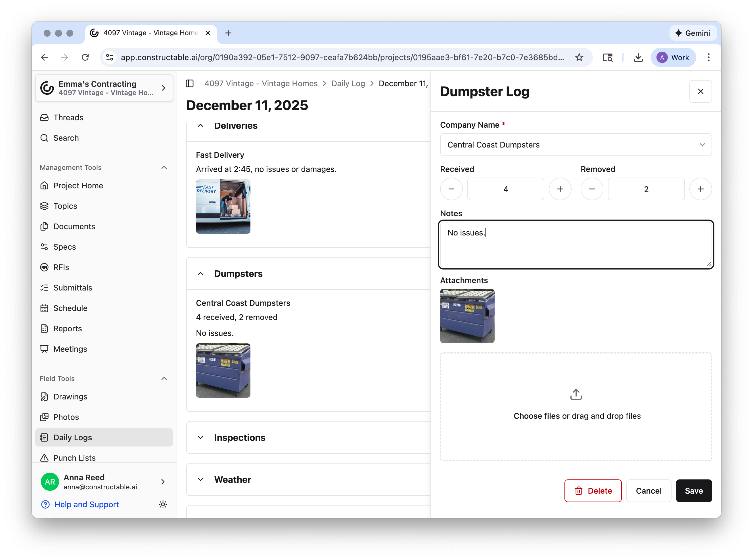Viewport: 753px width, 560px height.
Task: Open the Drawings section
Action: (x=104, y=397)
